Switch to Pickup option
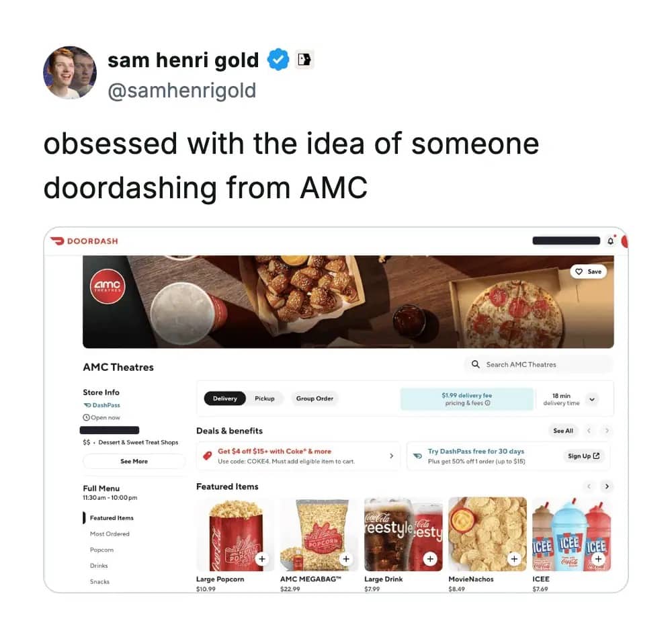Image resolution: width=672 pixels, height=637 pixels. click(x=264, y=398)
